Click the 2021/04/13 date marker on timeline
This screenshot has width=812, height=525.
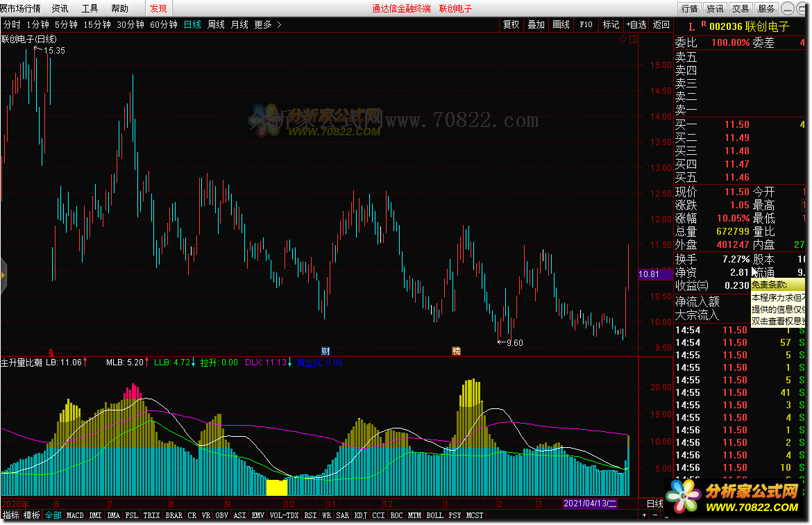[x=590, y=503]
